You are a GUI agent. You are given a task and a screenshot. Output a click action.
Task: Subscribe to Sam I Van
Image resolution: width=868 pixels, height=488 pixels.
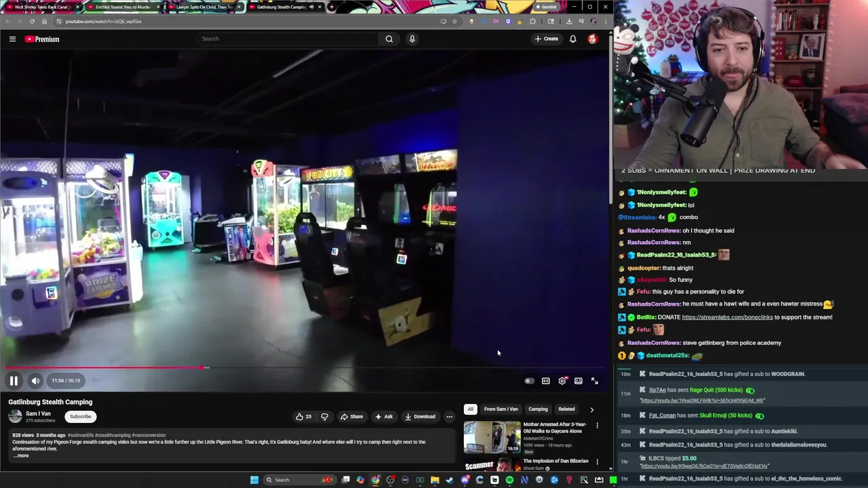[80, 417]
